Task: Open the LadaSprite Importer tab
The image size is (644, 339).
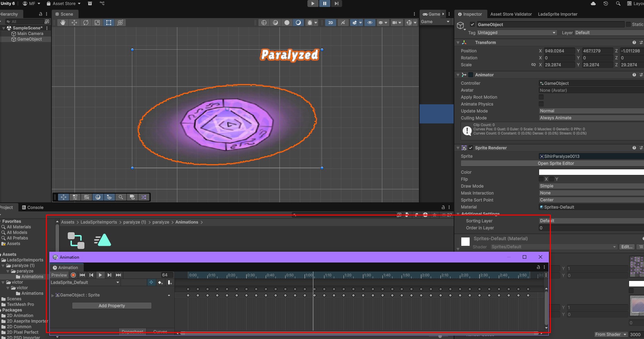Action: coord(557,14)
